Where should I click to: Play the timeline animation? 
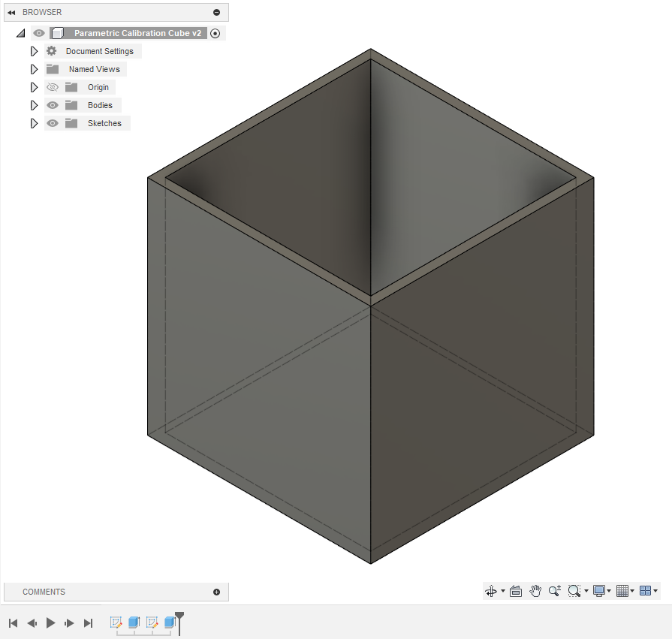tap(50, 622)
